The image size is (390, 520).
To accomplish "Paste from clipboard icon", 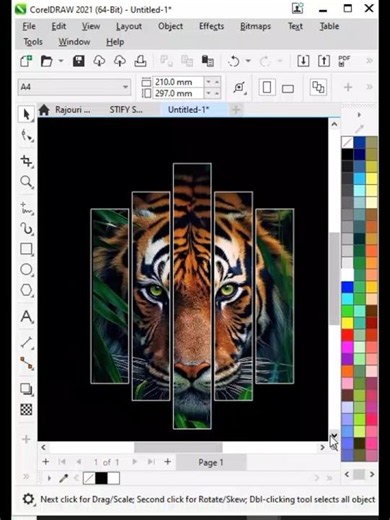I will click(x=208, y=61).
